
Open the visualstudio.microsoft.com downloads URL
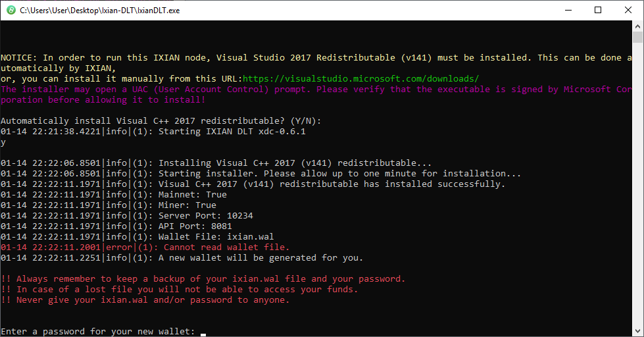point(360,79)
